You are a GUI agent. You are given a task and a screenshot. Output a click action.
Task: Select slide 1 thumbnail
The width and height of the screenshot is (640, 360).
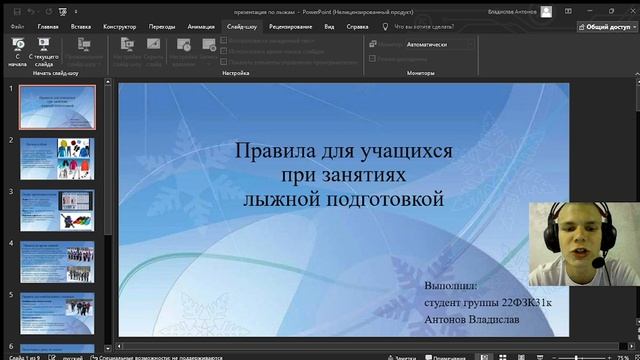point(57,107)
